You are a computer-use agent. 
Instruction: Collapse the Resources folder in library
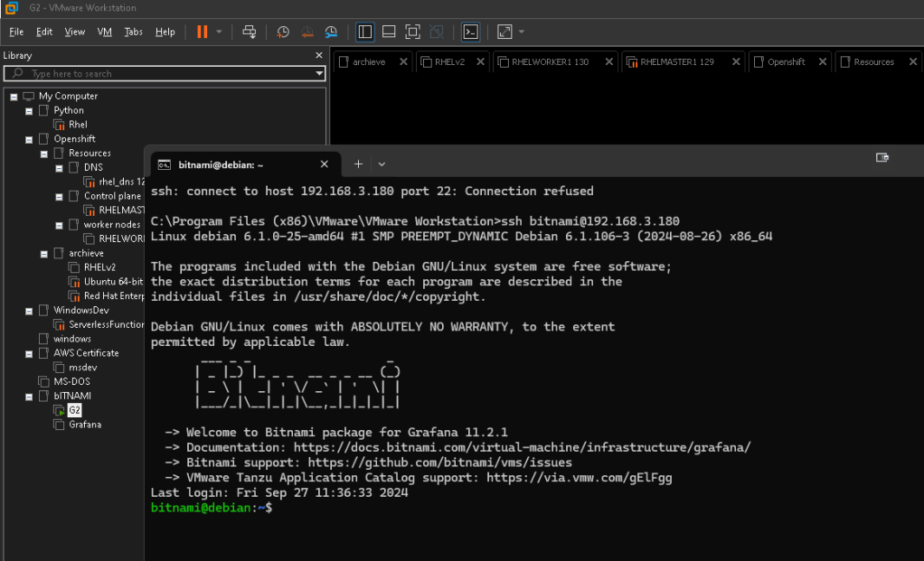click(x=44, y=154)
